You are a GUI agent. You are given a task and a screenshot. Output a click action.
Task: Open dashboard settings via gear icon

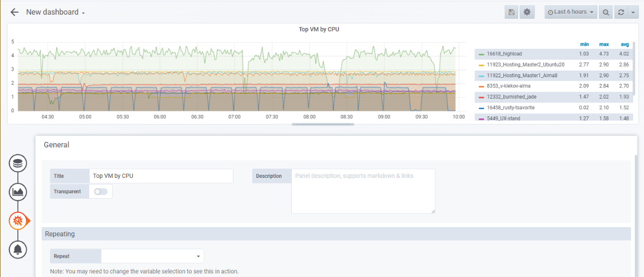pos(527,12)
